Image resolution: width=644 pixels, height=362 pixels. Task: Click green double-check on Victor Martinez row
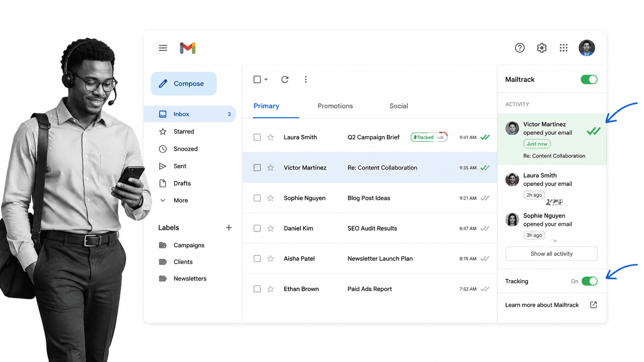[485, 168]
